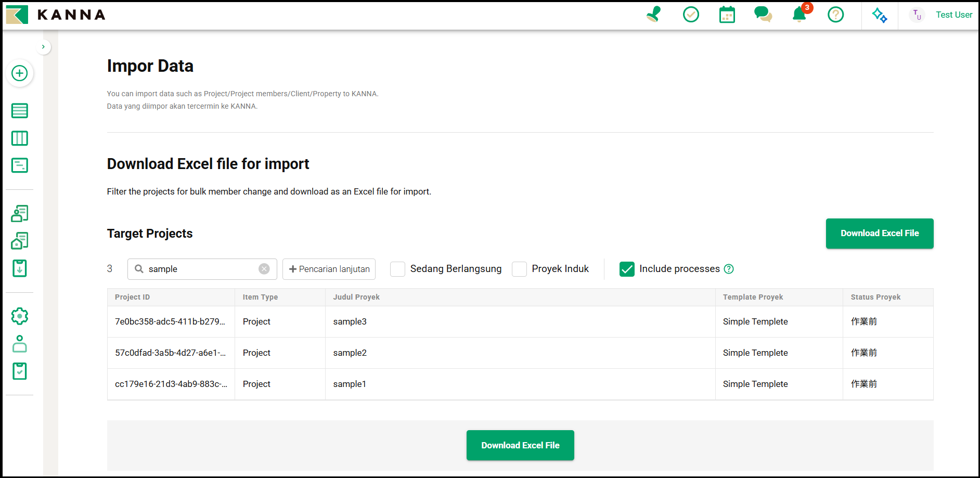Viewport: 980px width, 478px height.
Task: Select the project ID starting with 57c0dfad
Action: 170,353
